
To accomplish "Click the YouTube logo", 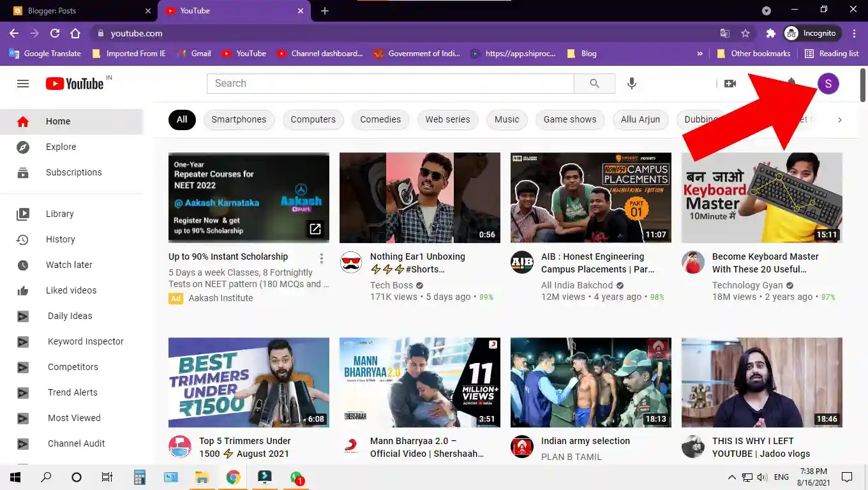I will pos(75,84).
